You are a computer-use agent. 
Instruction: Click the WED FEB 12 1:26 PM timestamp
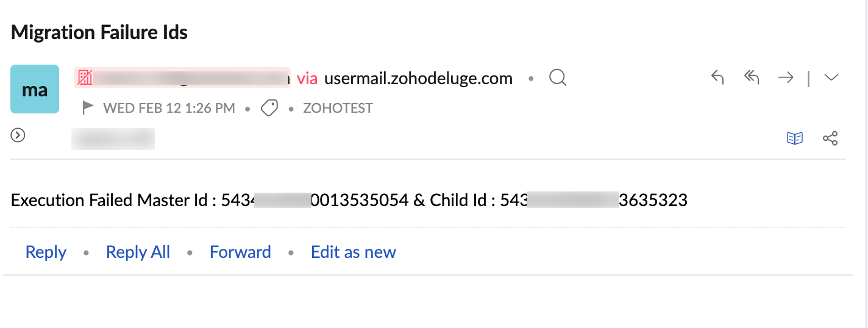[x=169, y=109]
